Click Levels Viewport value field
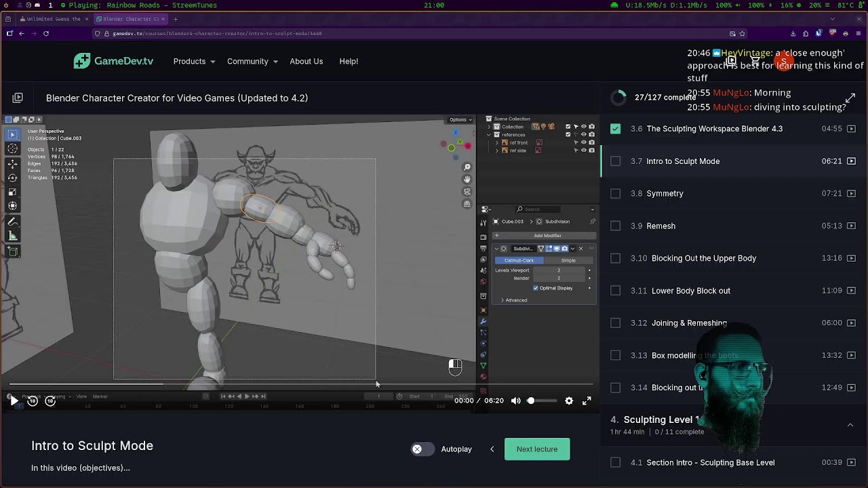This screenshot has width=868, height=488. point(559,270)
